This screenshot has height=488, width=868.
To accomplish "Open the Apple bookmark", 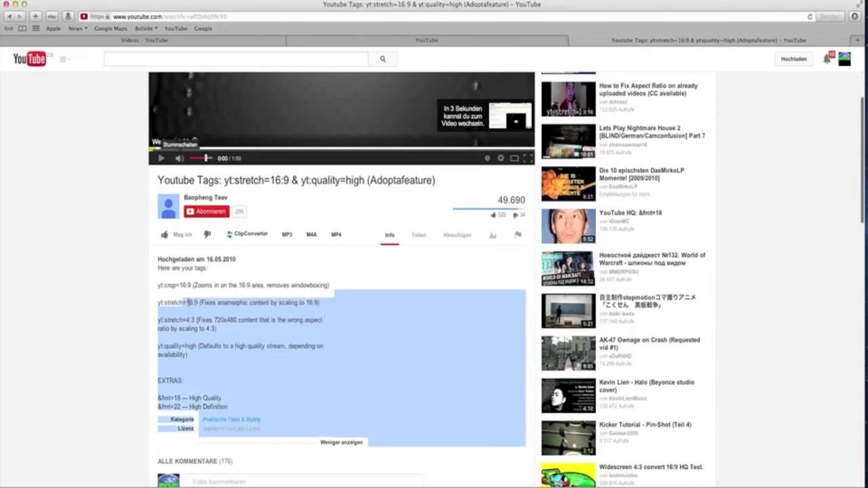I will click(53, 28).
